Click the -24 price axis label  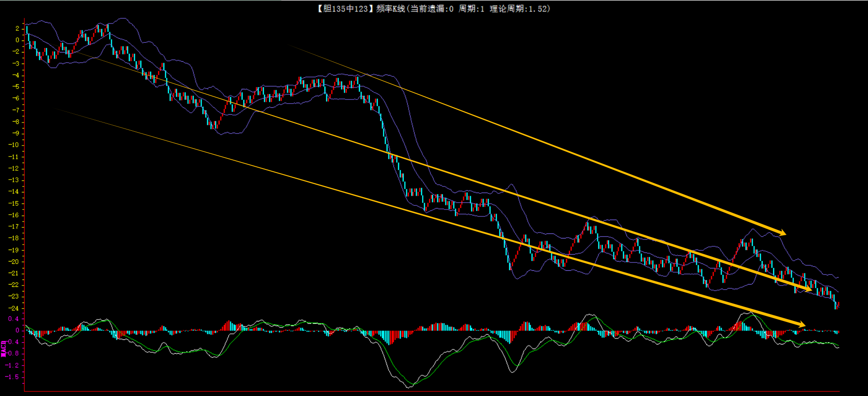(x=14, y=308)
